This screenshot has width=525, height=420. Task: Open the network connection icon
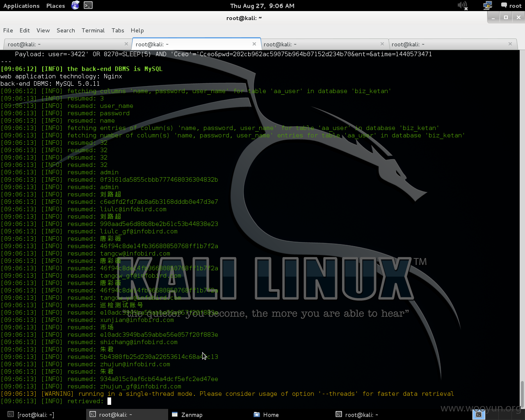pyautogui.click(x=487, y=5)
